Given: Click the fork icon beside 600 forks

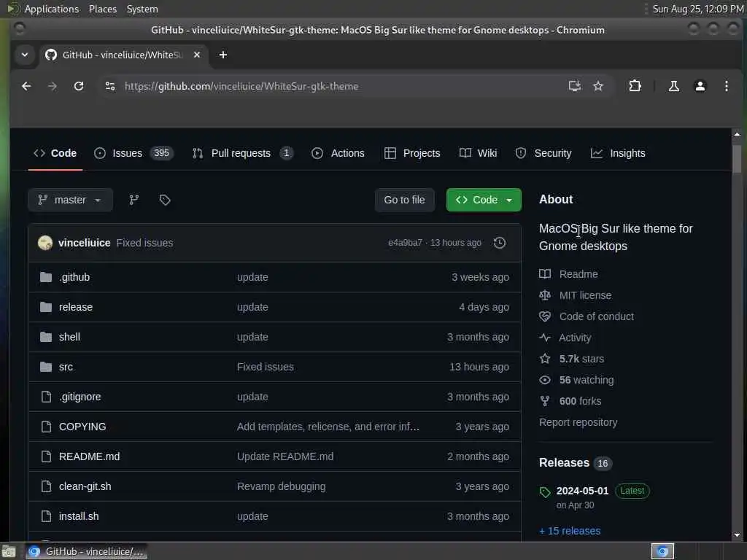Looking at the screenshot, I should [544, 401].
